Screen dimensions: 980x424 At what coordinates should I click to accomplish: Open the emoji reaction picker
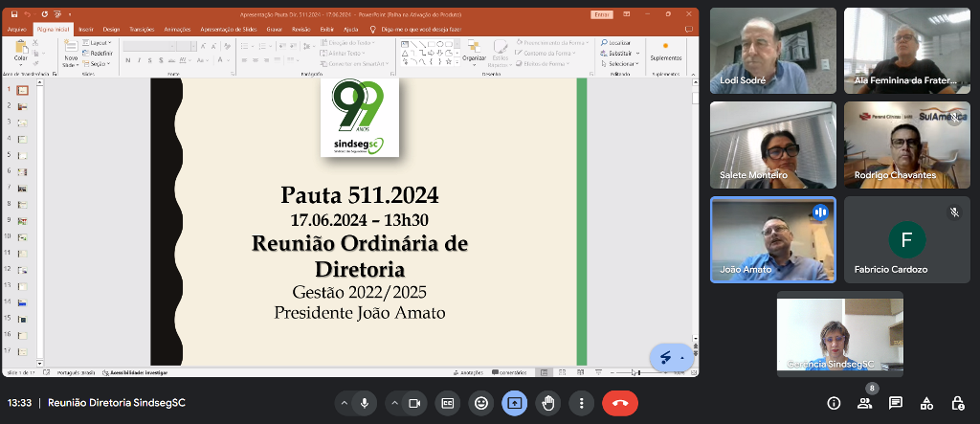[x=480, y=403]
